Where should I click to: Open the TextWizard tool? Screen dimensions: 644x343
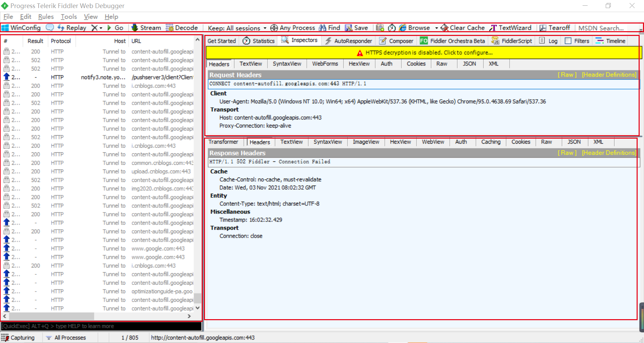(x=510, y=28)
